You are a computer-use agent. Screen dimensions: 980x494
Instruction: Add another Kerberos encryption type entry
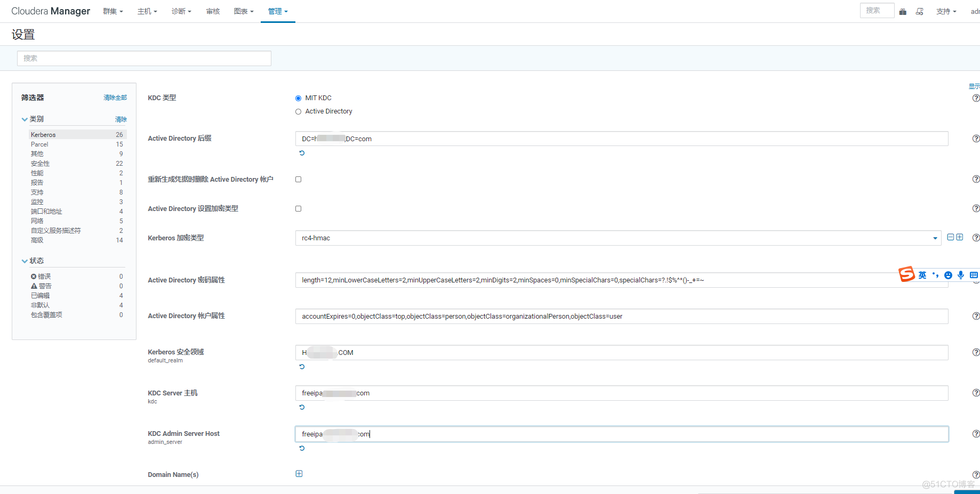(960, 237)
